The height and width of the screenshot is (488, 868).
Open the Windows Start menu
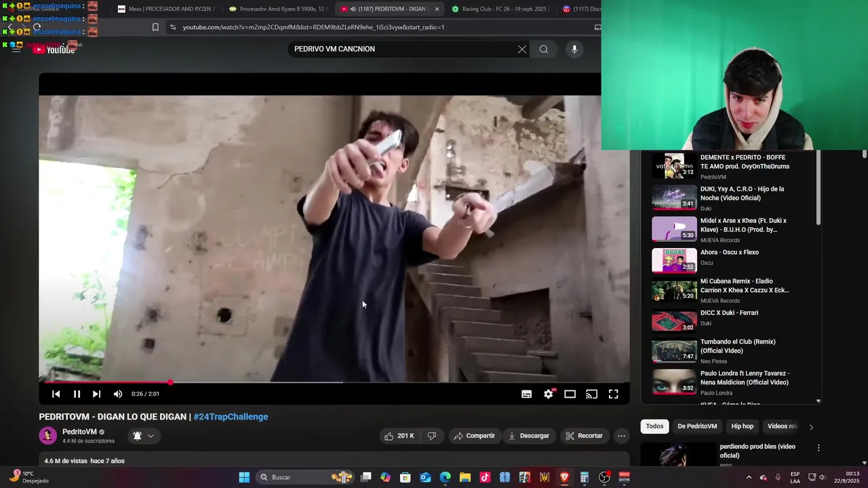click(x=244, y=477)
